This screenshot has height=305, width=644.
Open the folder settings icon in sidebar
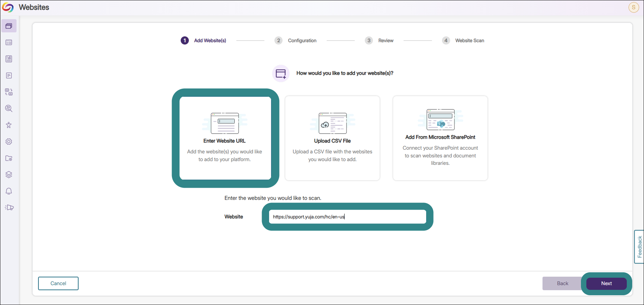[9, 158]
